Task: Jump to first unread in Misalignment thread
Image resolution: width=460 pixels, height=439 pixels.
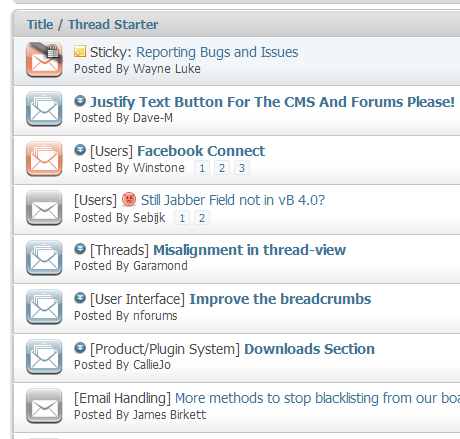Action: (x=80, y=249)
